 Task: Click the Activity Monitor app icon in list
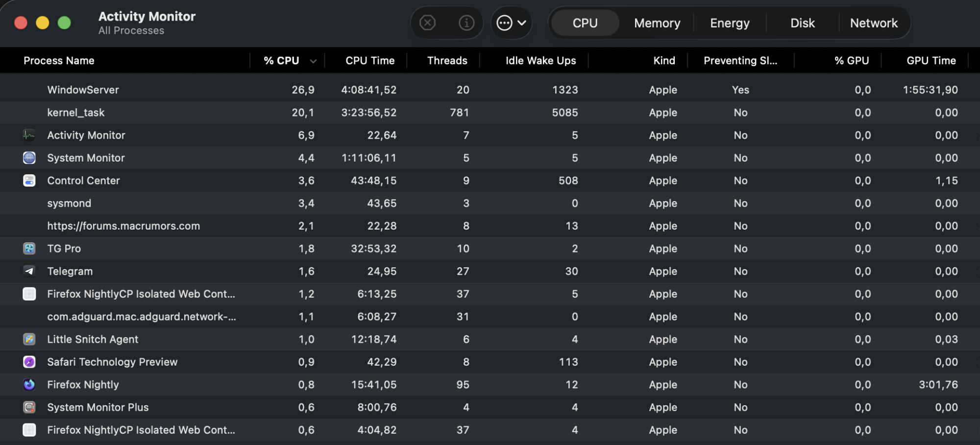point(29,135)
